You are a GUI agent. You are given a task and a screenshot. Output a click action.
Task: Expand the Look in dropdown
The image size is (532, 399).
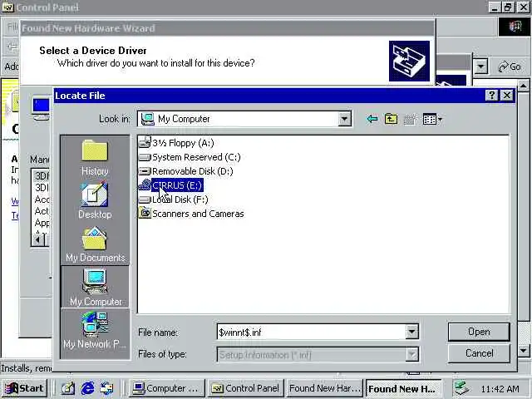344,119
